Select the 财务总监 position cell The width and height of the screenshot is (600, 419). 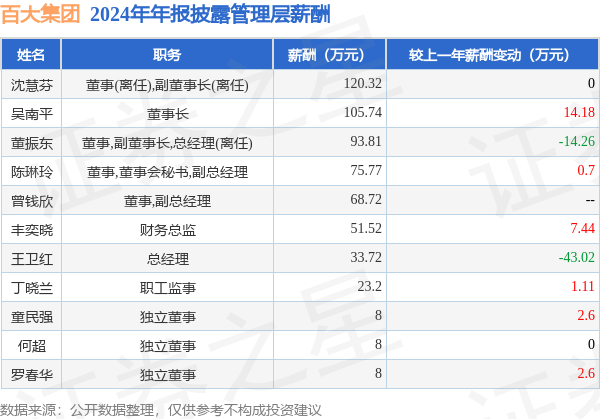coord(168,230)
